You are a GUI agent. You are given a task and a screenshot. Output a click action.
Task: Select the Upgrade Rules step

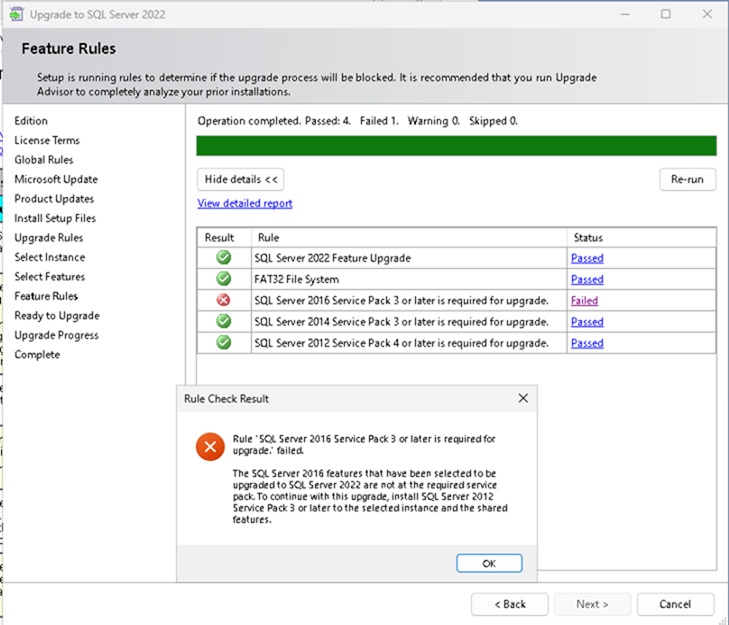click(x=48, y=238)
